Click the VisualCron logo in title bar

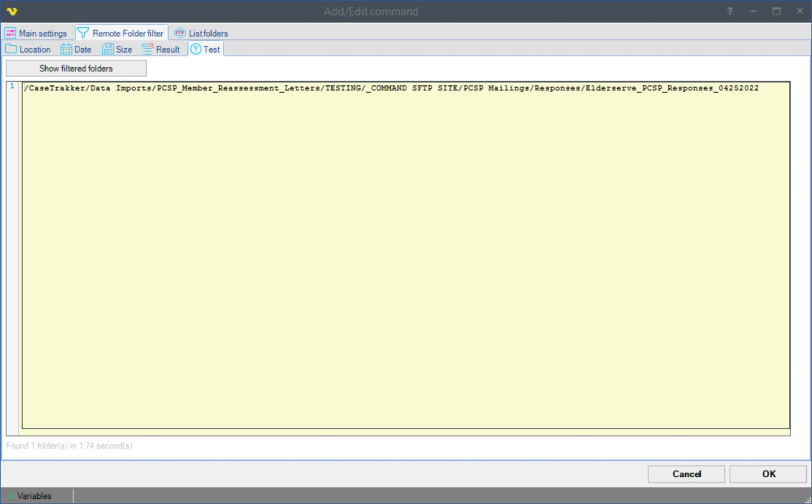coord(12,11)
